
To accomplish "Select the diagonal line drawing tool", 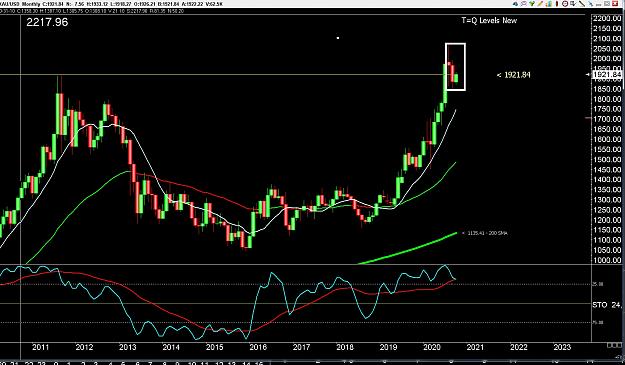I will tap(582, 4).
